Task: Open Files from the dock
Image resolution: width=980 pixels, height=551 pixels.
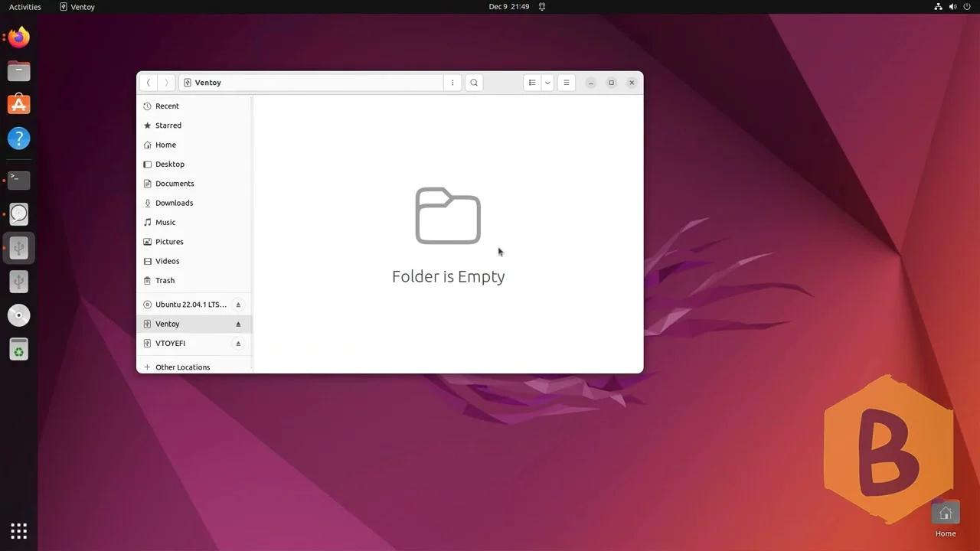Action: click(19, 71)
